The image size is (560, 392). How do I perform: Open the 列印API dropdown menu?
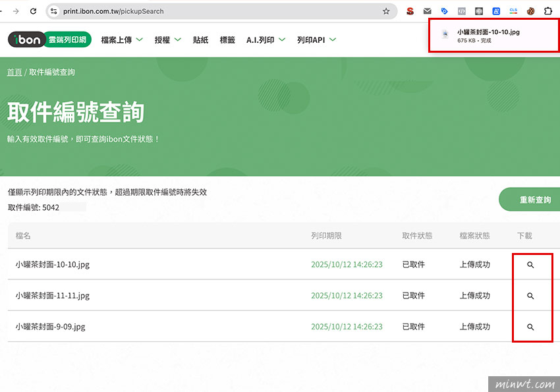click(316, 40)
